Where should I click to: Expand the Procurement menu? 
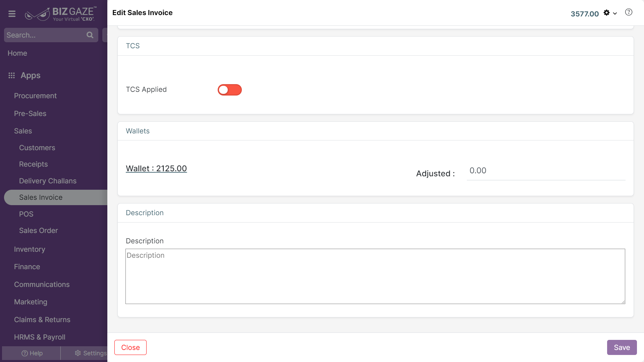point(35,96)
